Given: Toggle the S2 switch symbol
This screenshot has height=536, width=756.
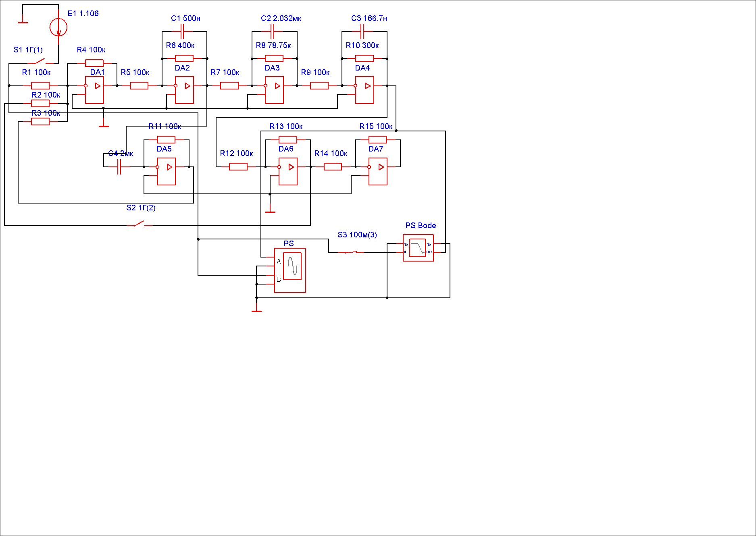Looking at the screenshot, I should pyautogui.click(x=140, y=224).
